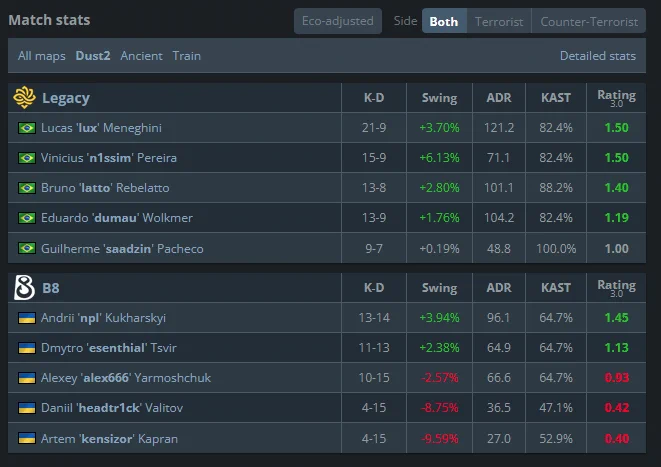This screenshot has width=661, height=467.
Task: Switch to the Dust2 map tab
Action: tap(93, 56)
